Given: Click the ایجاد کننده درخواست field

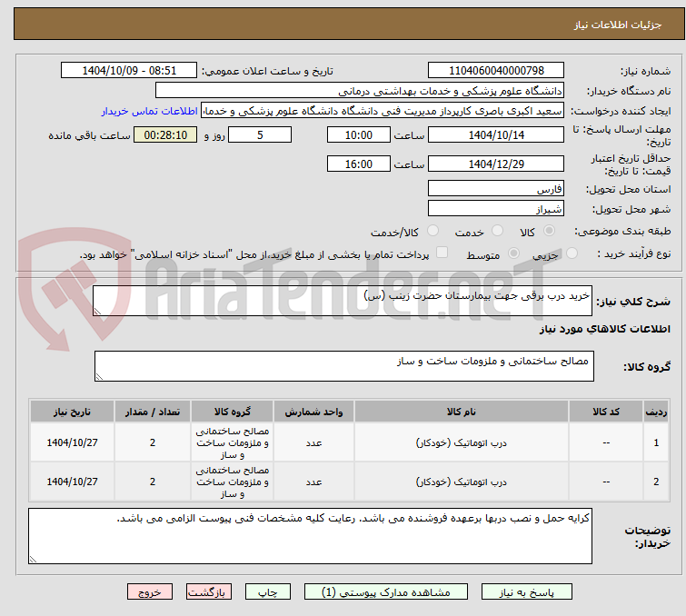Looking at the screenshot, I should (383, 111).
